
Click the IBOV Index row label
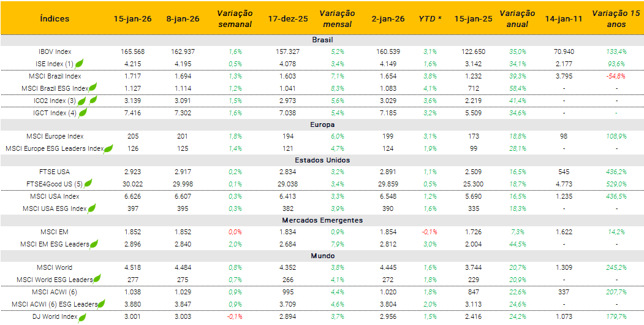pos(55,52)
